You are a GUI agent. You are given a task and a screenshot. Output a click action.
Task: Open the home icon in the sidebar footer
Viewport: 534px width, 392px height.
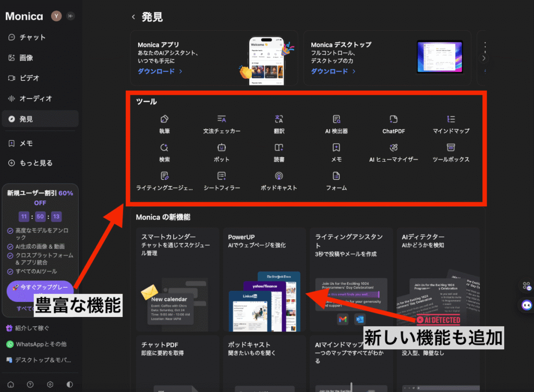11,385
